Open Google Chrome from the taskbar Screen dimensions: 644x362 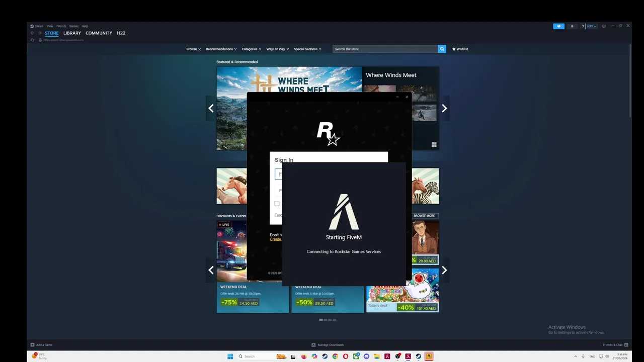pyautogui.click(x=335, y=356)
